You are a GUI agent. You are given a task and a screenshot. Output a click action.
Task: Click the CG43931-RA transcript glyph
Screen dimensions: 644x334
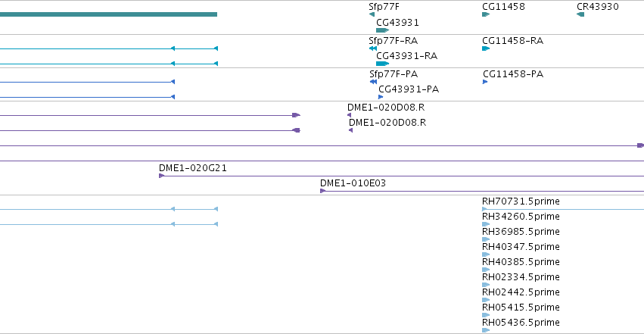pyautogui.click(x=382, y=64)
